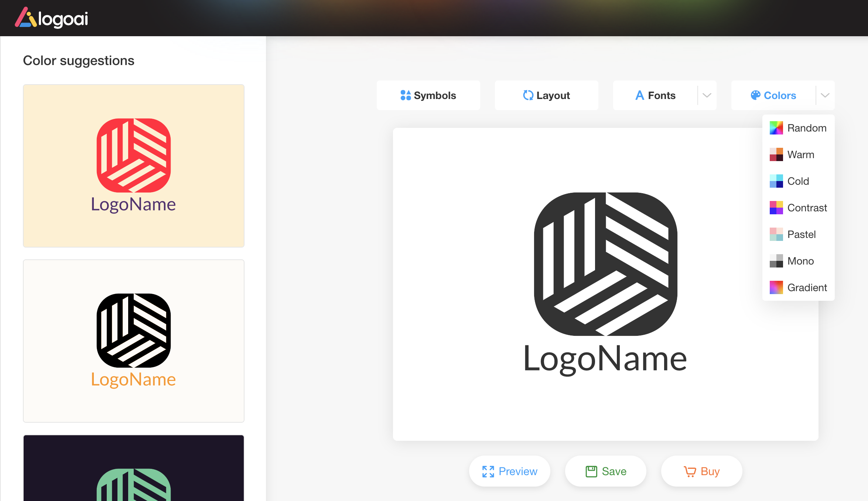Click the Colors palette icon

(x=755, y=95)
